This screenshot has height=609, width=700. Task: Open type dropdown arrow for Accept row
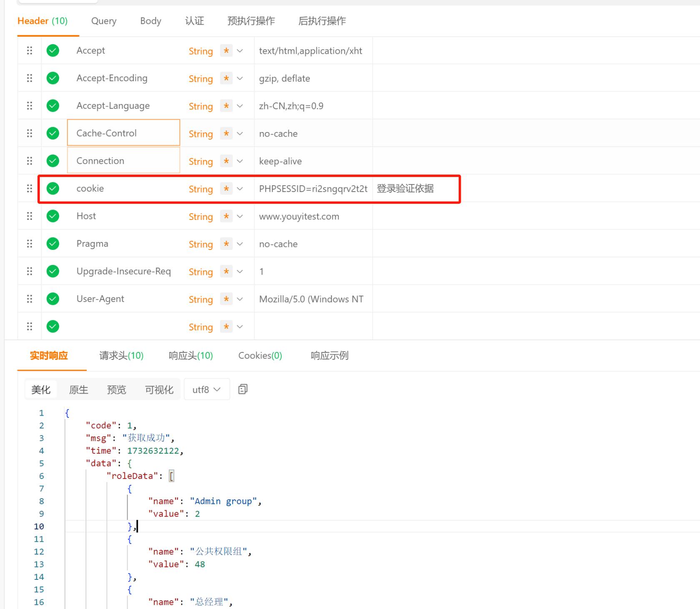240,51
